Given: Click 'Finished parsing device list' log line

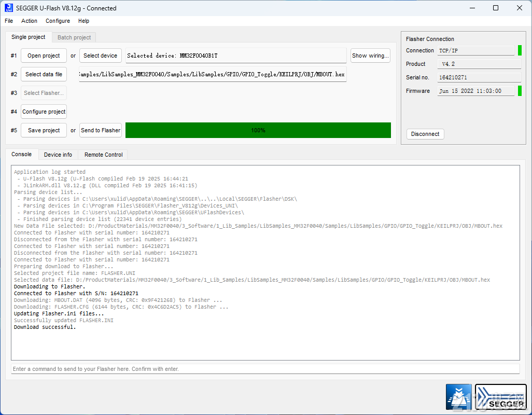Looking at the screenshot, I should click(100, 219).
